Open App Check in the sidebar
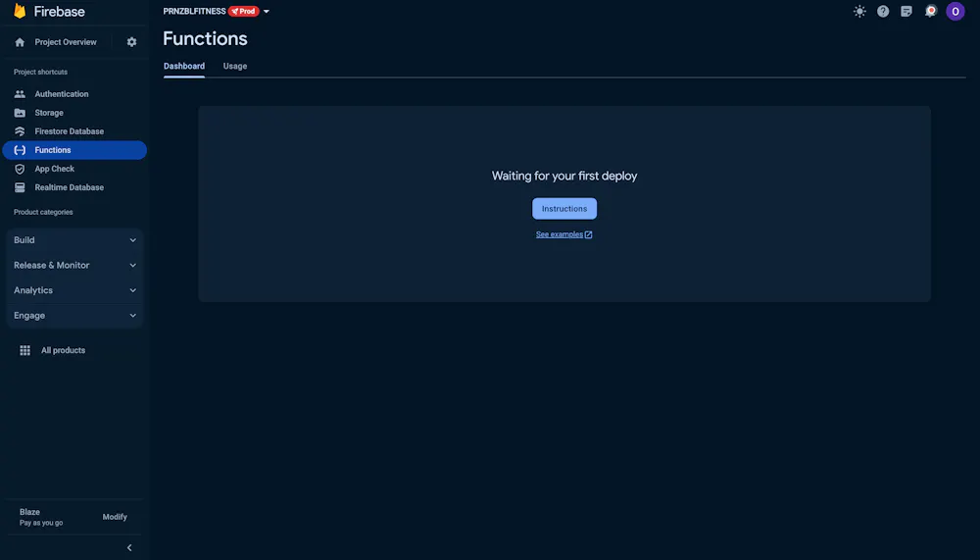Screen dimensions: 980x560 tap(74, 169)
